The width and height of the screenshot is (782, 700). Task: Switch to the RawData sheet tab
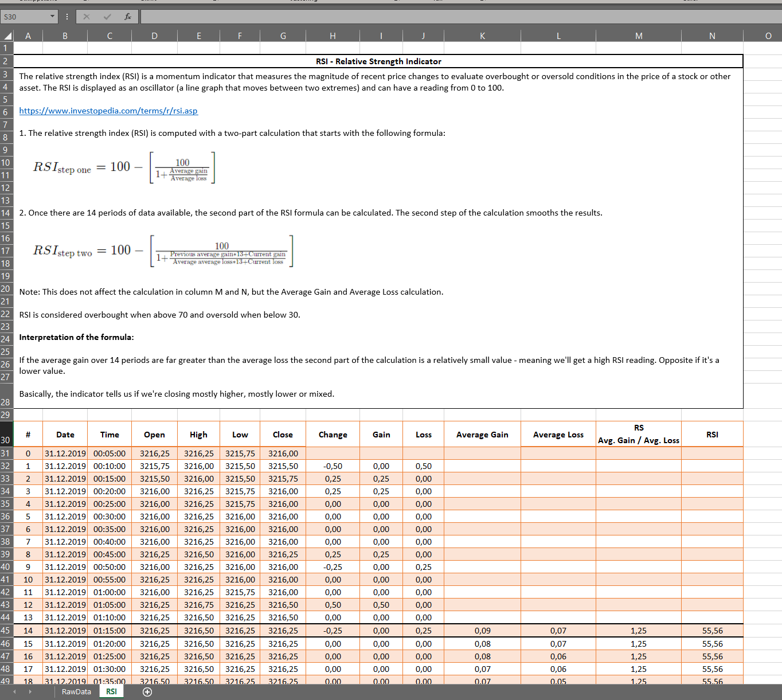point(76,692)
